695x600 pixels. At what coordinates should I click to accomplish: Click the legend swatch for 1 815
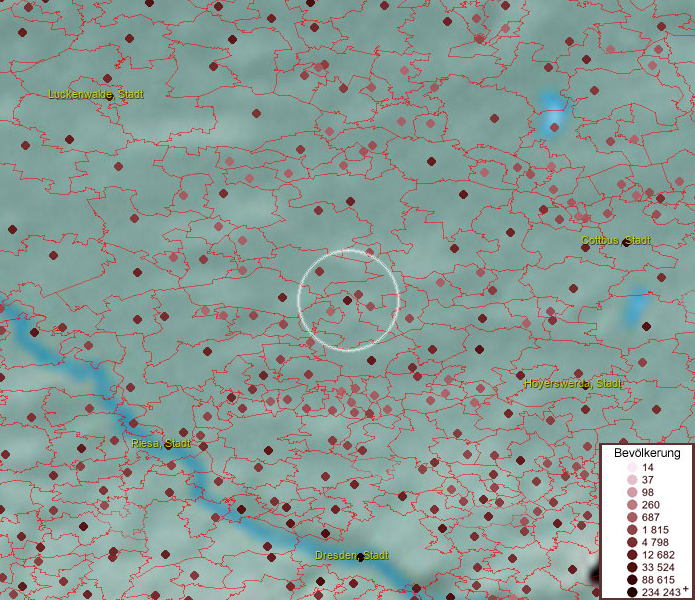coord(632,530)
